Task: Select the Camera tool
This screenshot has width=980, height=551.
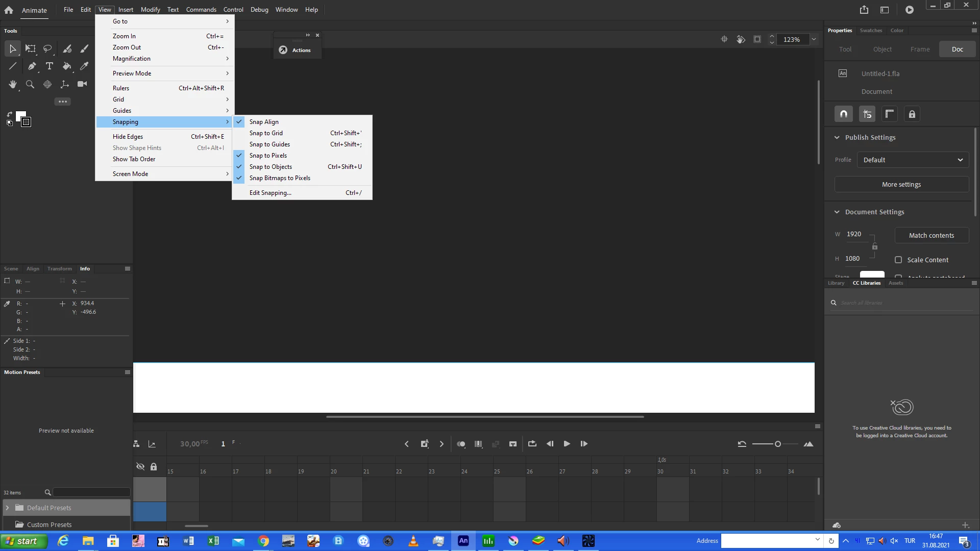Action: (x=82, y=84)
